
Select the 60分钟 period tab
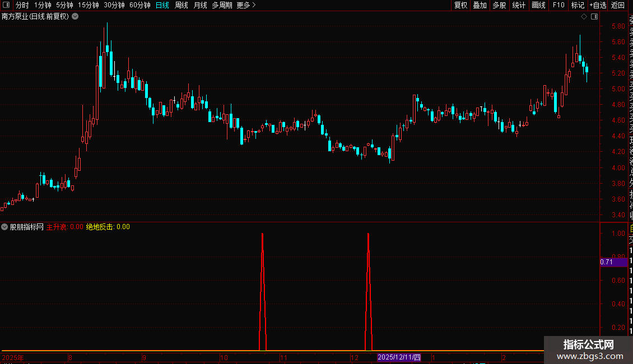coord(140,5)
